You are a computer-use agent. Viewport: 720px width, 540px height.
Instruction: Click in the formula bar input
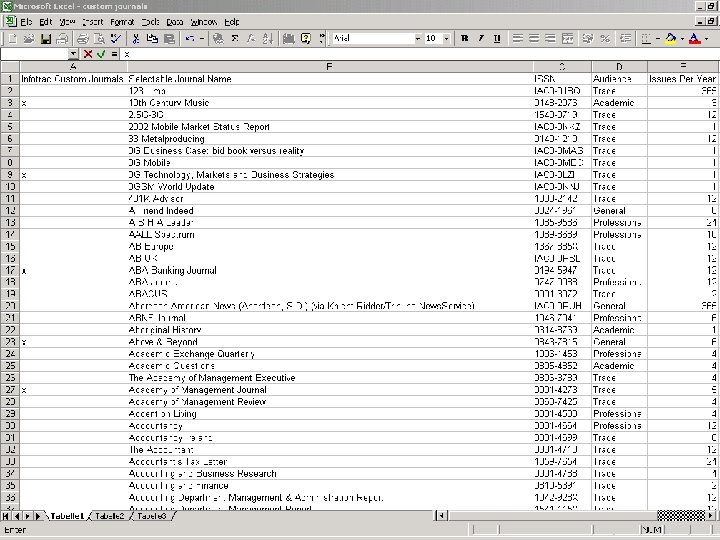tap(419, 54)
